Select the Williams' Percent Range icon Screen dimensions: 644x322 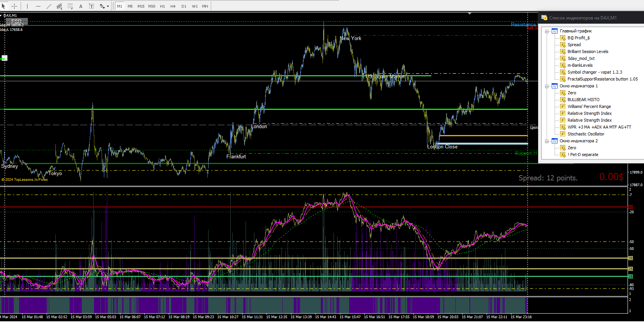point(563,106)
